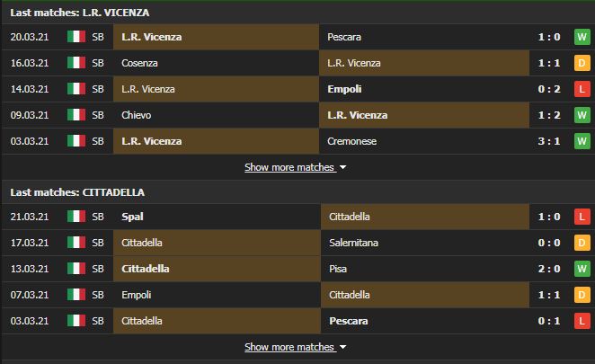Click the red L badge for the Spal match
The height and width of the screenshot is (364, 595).
point(582,217)
